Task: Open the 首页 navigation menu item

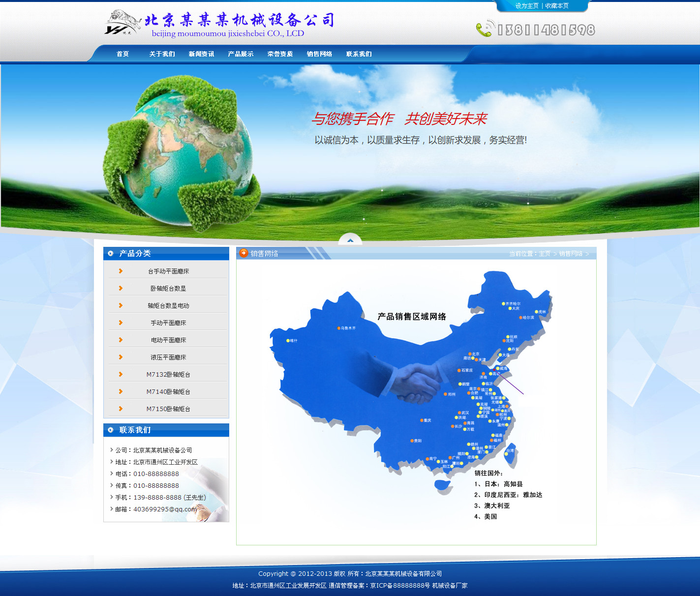Action: point(122,54)
